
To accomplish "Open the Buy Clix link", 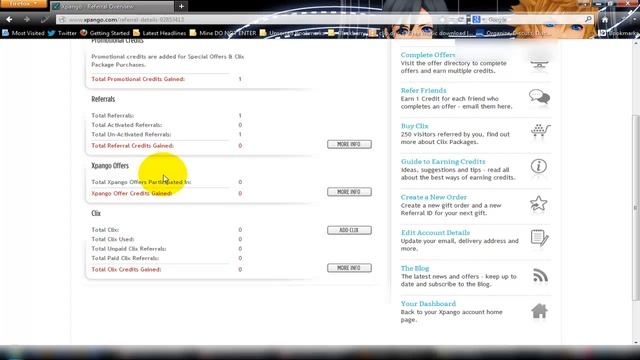I will [x=415, y=126].
